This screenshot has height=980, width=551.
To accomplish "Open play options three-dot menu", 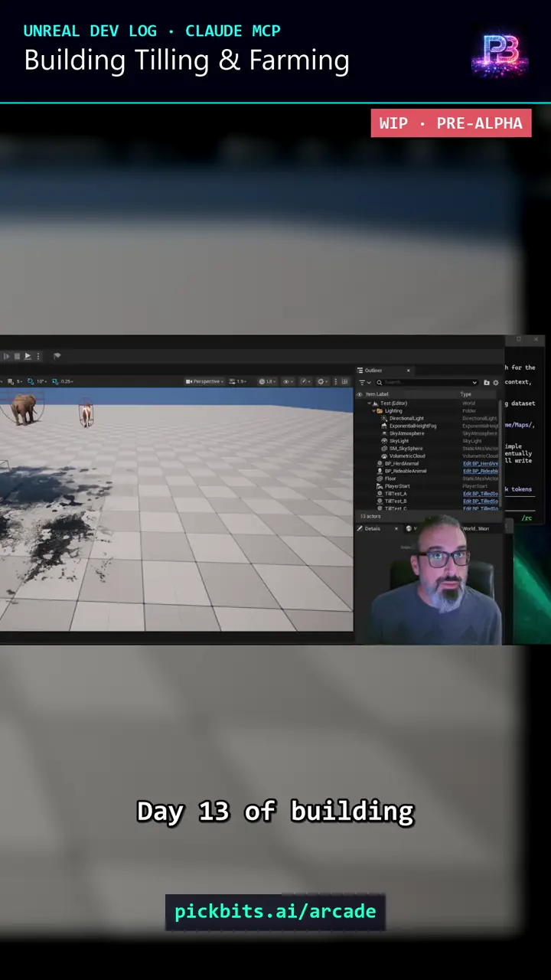I will (38, 356).
